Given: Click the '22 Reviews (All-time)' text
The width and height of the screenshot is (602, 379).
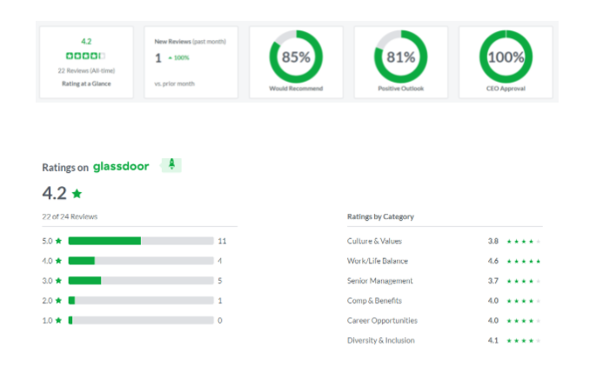Looking at the screenshot, I should pos(86,71).
